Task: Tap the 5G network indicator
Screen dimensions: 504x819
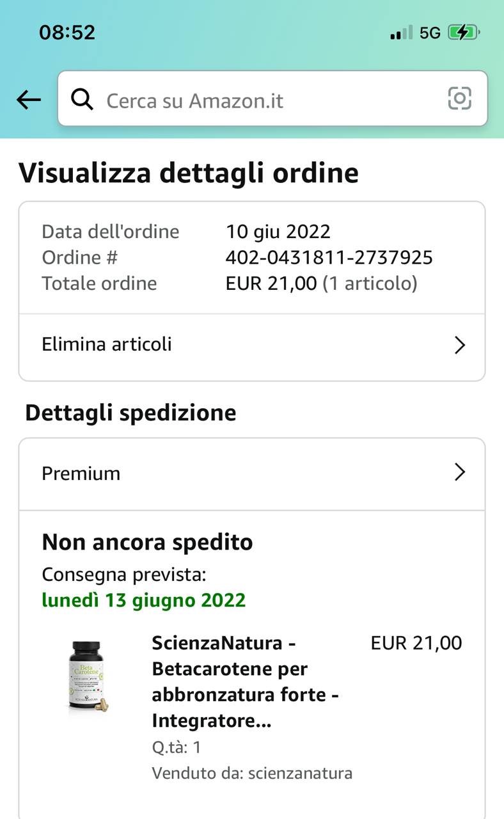Action: (430, 33)
